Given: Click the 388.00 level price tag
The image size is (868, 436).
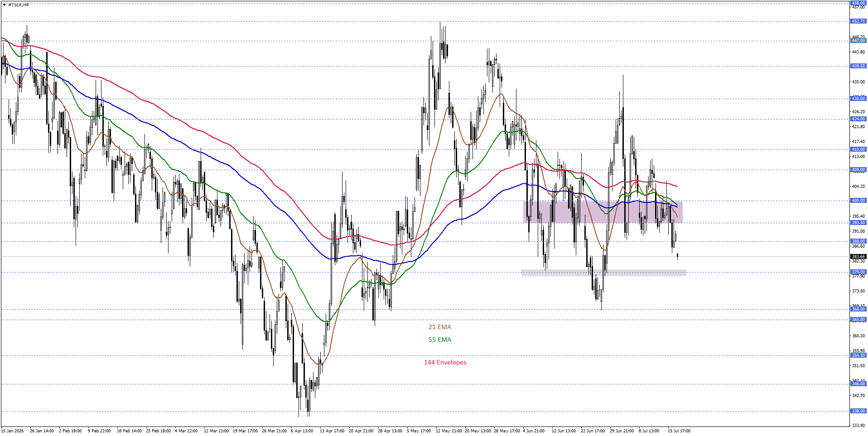Looking at the screenshot, I should [858, 241].
